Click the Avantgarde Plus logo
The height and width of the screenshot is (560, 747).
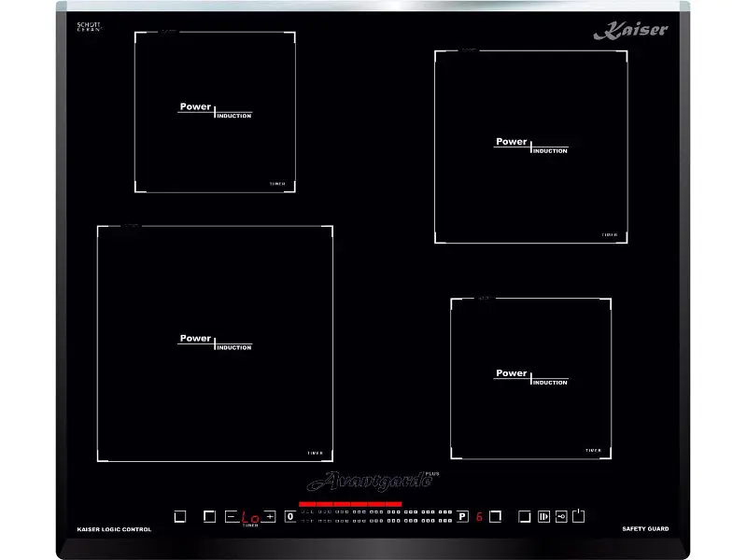point(373,481)
